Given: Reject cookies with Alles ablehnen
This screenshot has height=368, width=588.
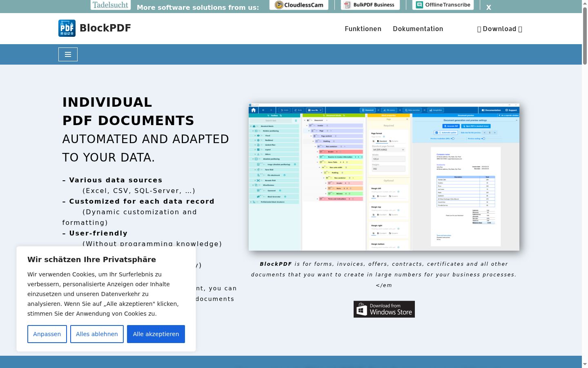Looking at the screenshot, I should tap(97, 334).
